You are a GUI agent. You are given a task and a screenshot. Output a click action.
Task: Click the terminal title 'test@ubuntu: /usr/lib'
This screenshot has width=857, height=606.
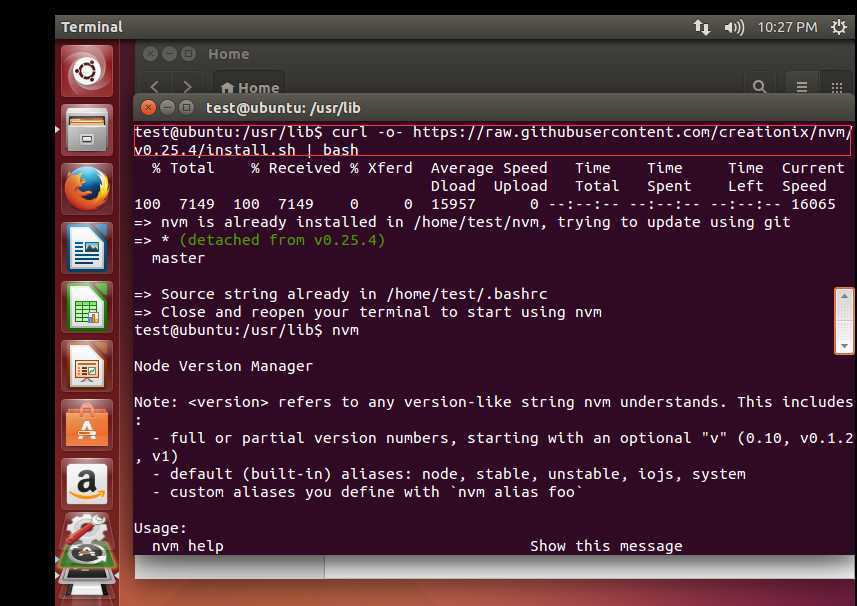pos(283,108)
